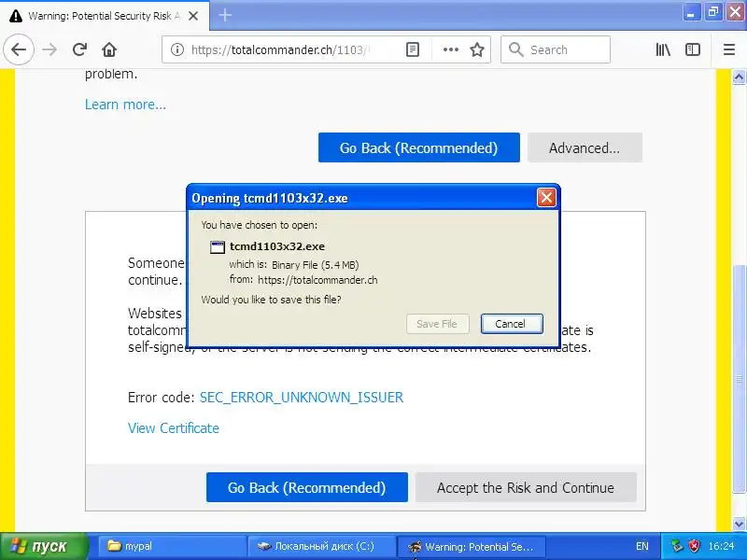The width and height of the screenshot is (747, 560).
Task: Show sidebars icon in the toolbar
Action: click(693, 49)
